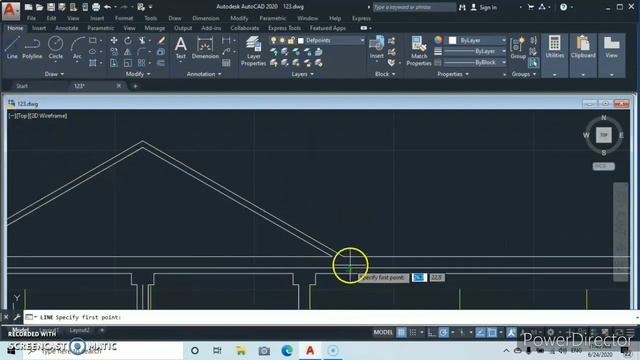Toggle layer lock padlock icon
This screenshot has height=360, width=640.
click(x=291, y=40)
